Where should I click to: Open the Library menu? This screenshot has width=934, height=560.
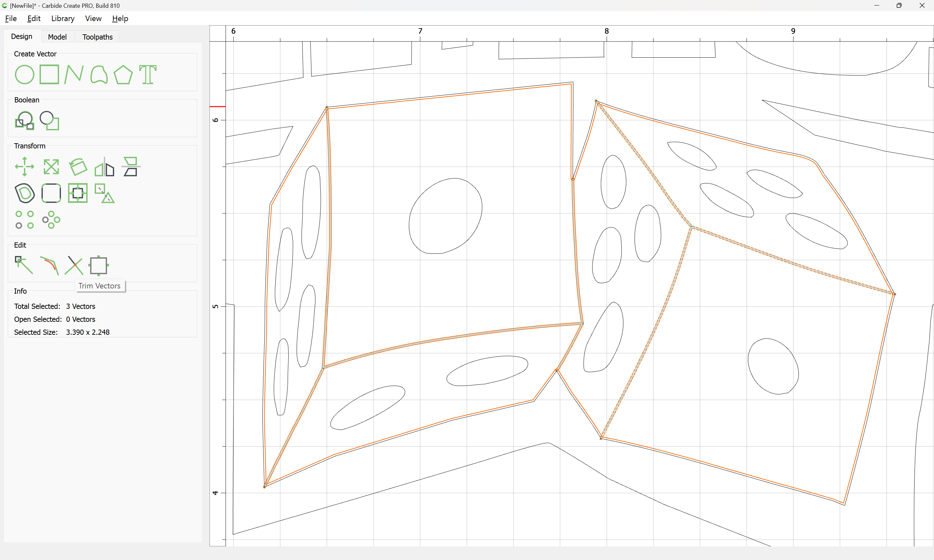(x=63, y=18)
